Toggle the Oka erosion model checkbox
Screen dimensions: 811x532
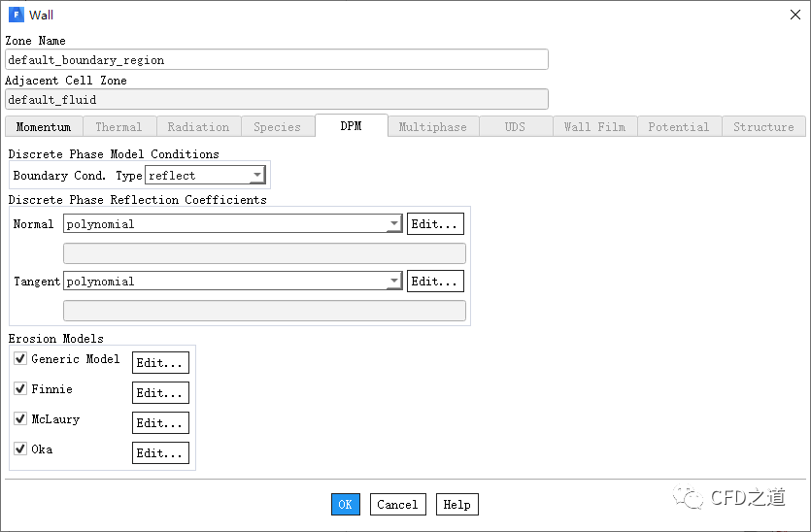(21, 449)
